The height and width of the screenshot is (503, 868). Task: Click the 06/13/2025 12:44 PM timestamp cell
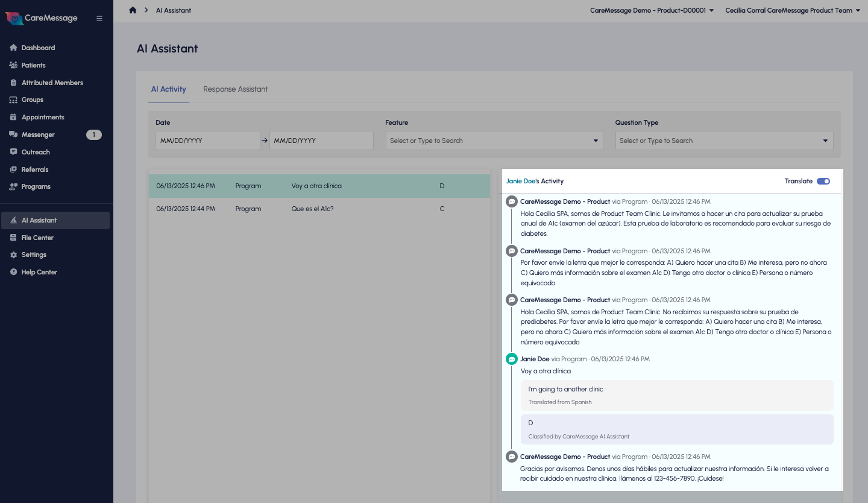click(186, 209)
